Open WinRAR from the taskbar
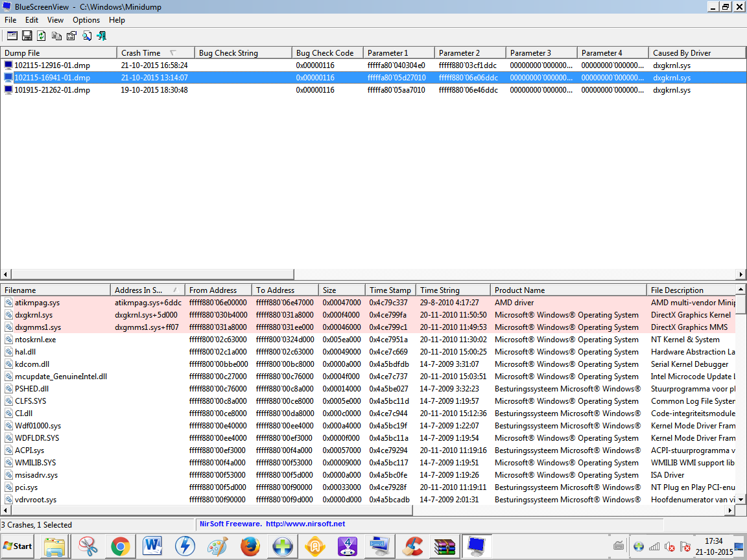 pos(444,546)
